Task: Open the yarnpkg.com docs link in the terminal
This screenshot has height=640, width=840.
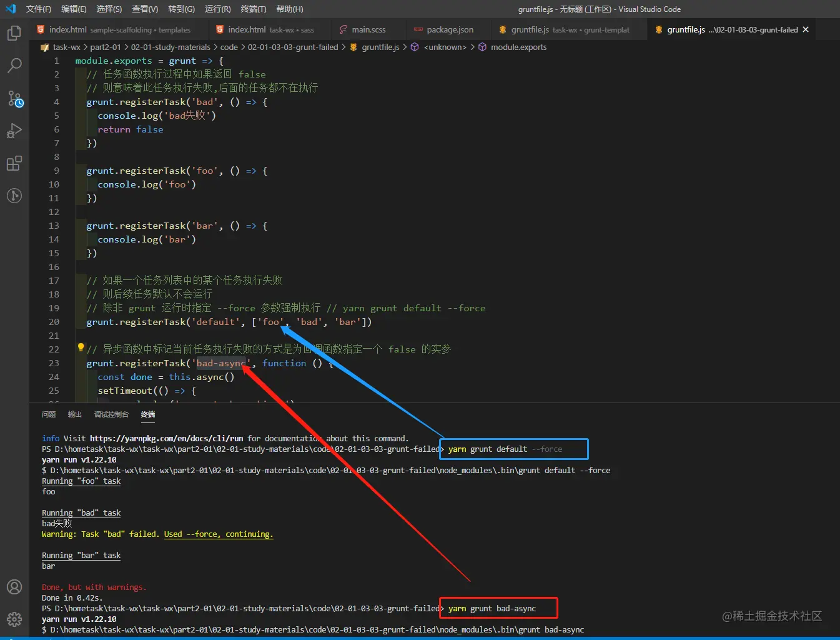Action: pyautogui.click(x=167, y=438)
